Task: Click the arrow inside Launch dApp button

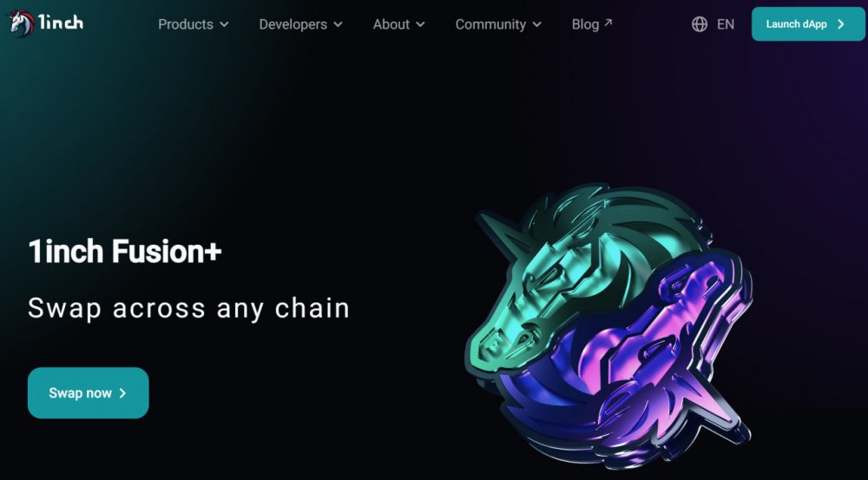Action: coord(841,24)
